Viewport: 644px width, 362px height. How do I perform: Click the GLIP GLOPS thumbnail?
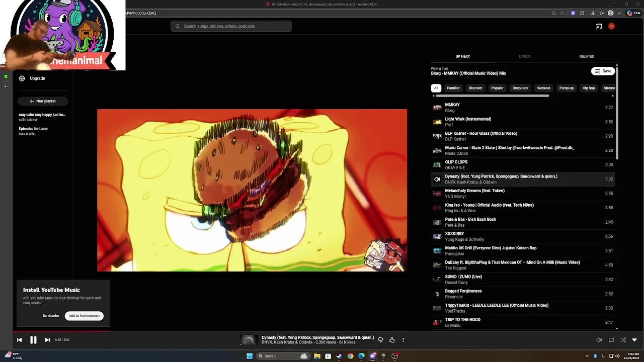[x=437, y=165]
